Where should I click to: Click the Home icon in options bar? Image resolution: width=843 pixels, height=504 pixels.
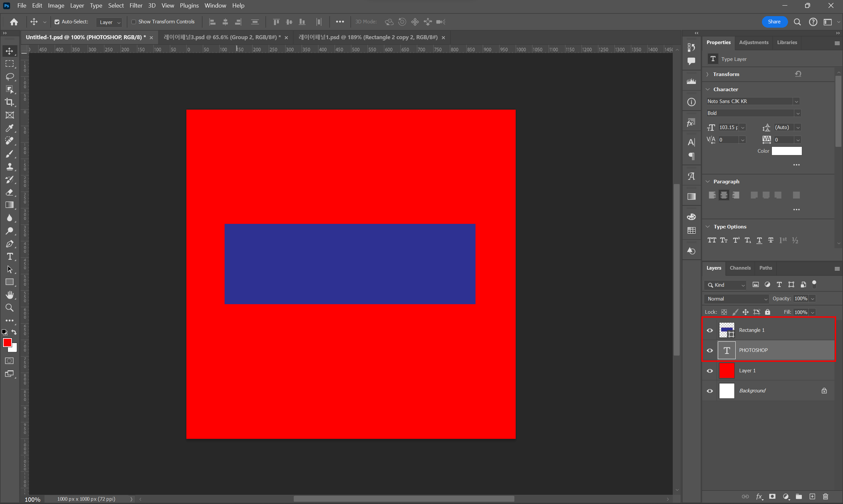click(14, 22)
